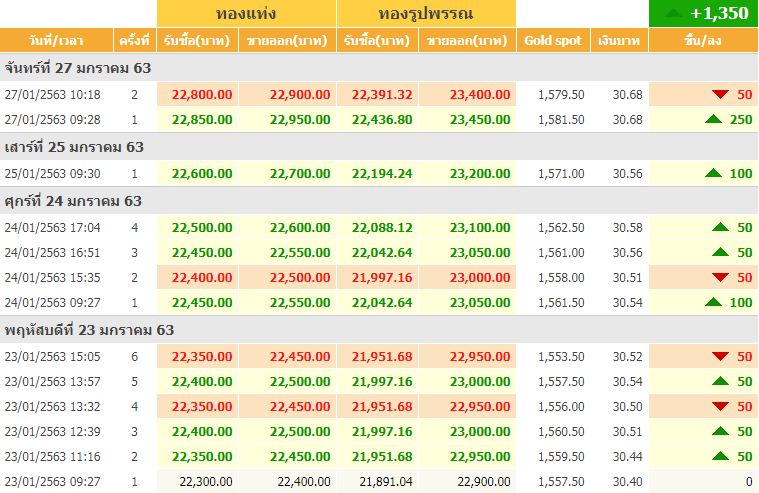Click gold bar buy price 22,800.00

(x=202, y=94)
